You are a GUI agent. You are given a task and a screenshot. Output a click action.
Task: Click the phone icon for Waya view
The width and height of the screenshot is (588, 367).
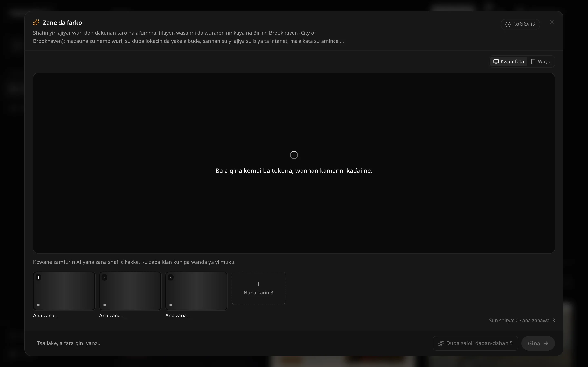coord(533,62)
